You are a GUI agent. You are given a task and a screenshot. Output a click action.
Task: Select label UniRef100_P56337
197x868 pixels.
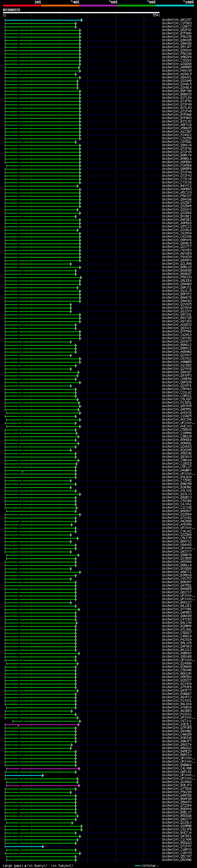tap(177, 196)
